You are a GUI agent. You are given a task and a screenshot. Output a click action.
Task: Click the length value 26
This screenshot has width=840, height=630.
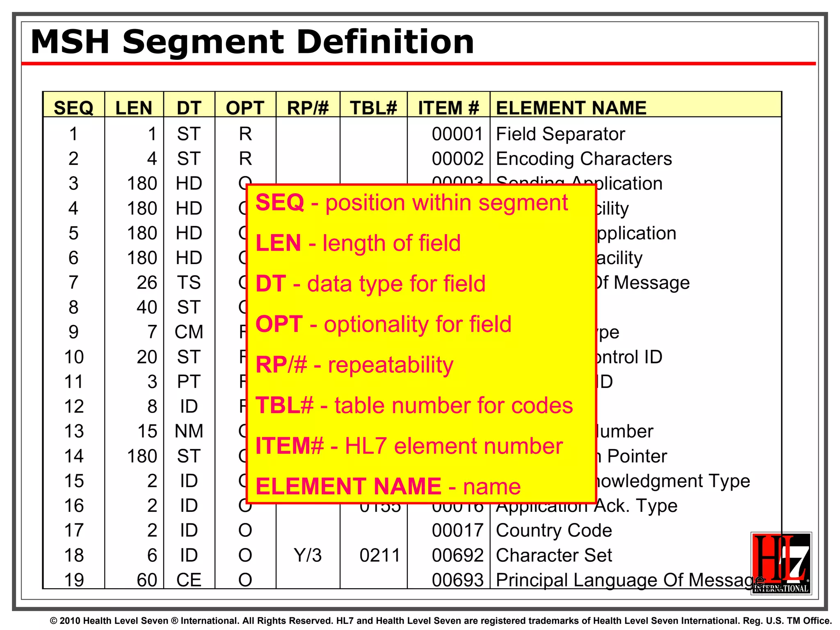(x=147, y=283)
